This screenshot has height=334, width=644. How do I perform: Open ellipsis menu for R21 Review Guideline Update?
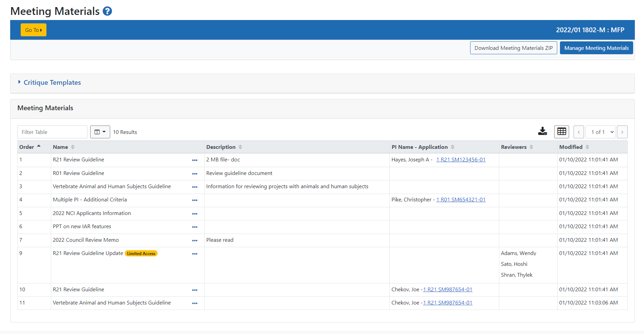195,254
